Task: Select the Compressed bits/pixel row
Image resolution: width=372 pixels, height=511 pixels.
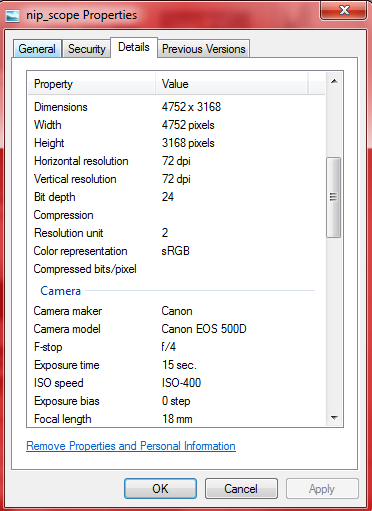Action: point(176,269)
